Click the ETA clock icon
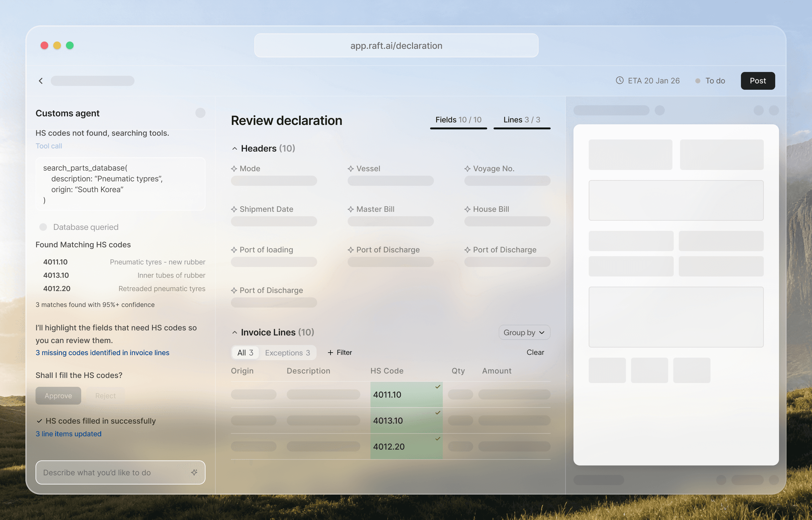The image size is (812, 520). click(x=619, y=80)
